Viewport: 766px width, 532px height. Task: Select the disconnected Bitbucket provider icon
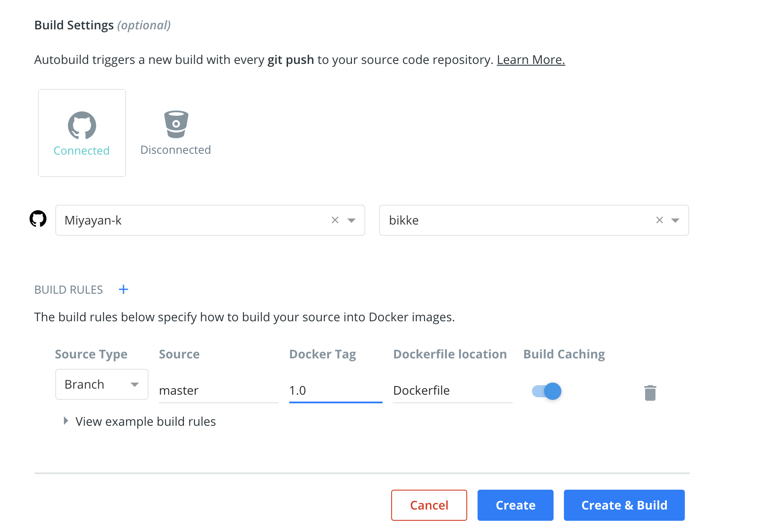pyautogui.click(x=176, y=124)
